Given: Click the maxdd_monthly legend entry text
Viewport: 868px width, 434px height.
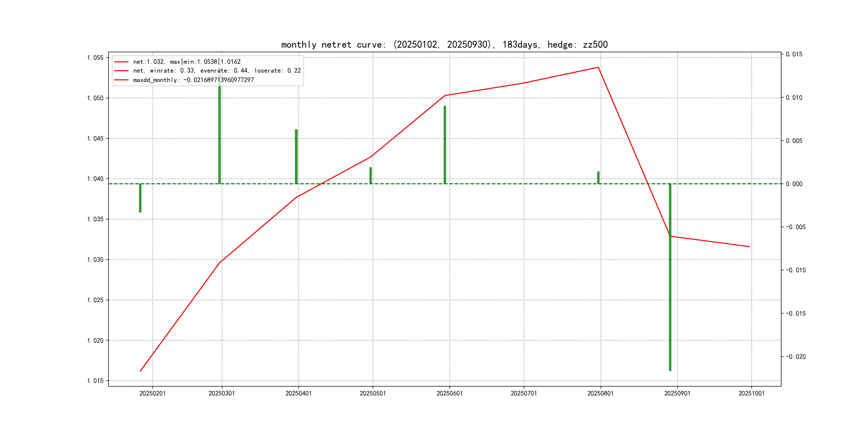Looking at the screenshot, I should pyautogui.click(x=193, y=80).
